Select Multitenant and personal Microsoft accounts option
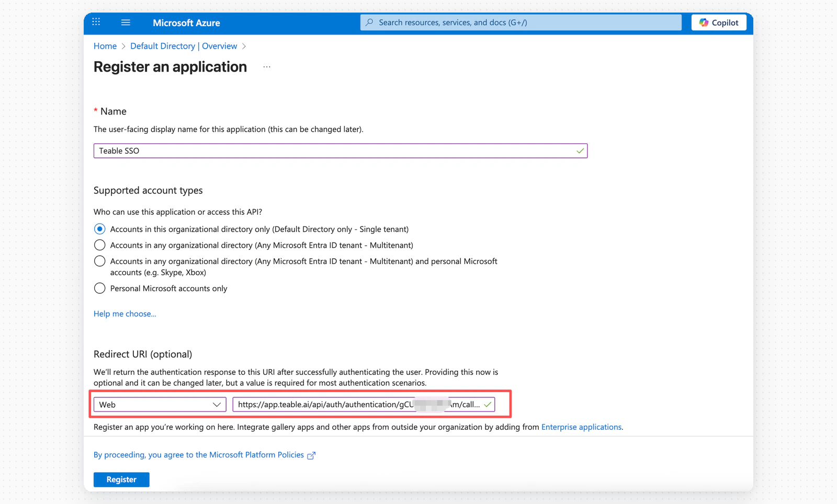Image resolution: width=837 pixels, height=504 pixels. pyautogui.click(x=99, y=261)
